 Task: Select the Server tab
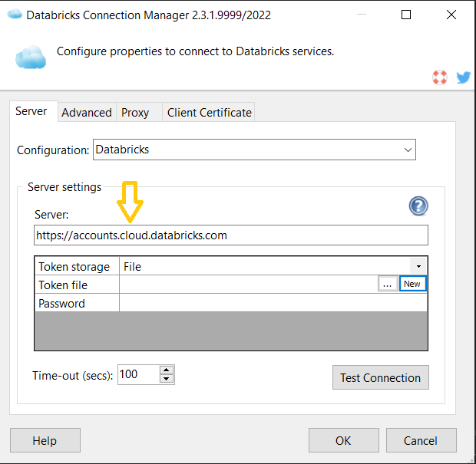[x=31, y=112]
